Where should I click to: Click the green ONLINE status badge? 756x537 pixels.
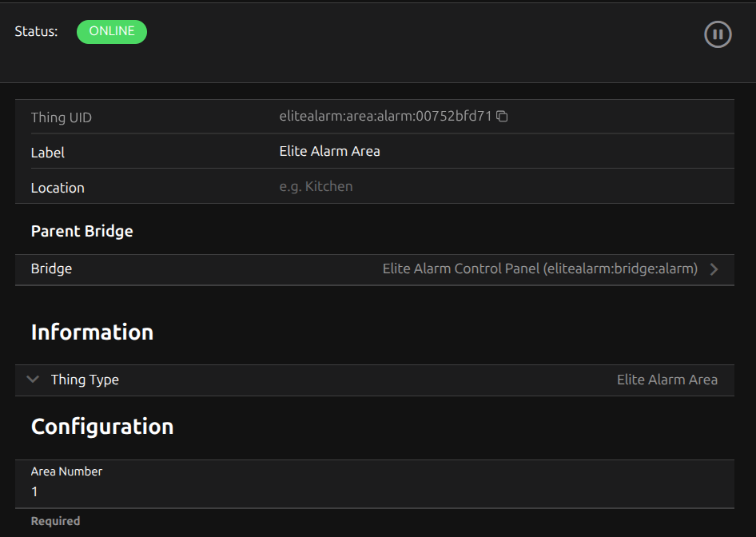click(x=112, y=32)
